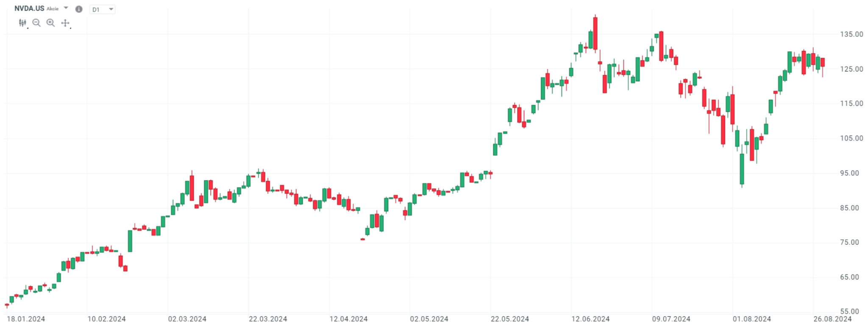Click the 115.00 price axis label

click(851, 104)
